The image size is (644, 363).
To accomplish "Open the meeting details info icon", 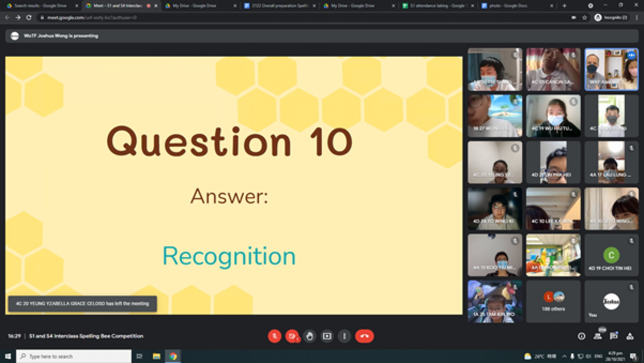I will pos(582,336).
